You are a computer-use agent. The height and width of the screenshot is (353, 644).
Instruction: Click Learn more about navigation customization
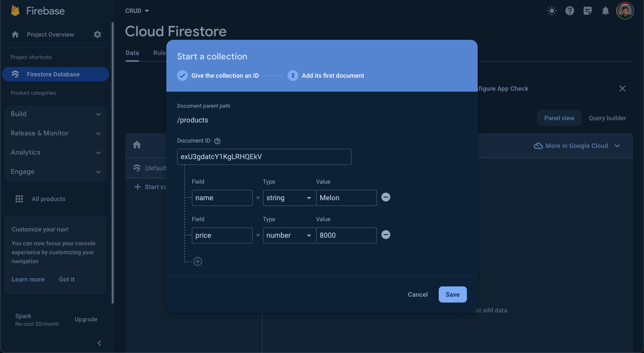click(x=28, y=279)
